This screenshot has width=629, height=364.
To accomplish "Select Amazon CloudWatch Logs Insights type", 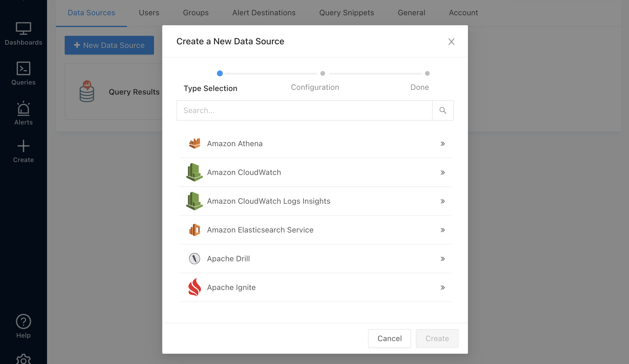I will point(315,201).
